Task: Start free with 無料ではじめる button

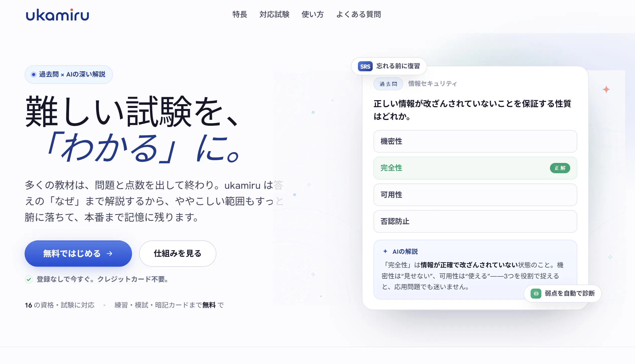Action: 78,254
